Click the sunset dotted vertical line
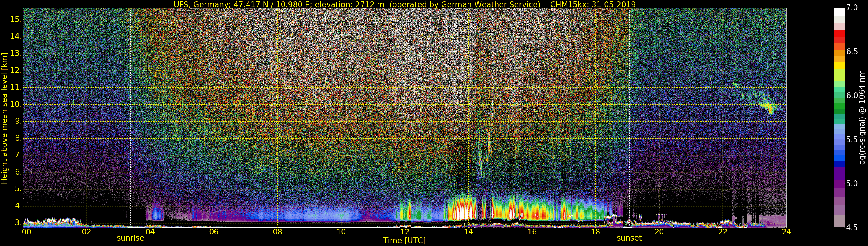The image size is (868, 246). (x=629, y=118)
